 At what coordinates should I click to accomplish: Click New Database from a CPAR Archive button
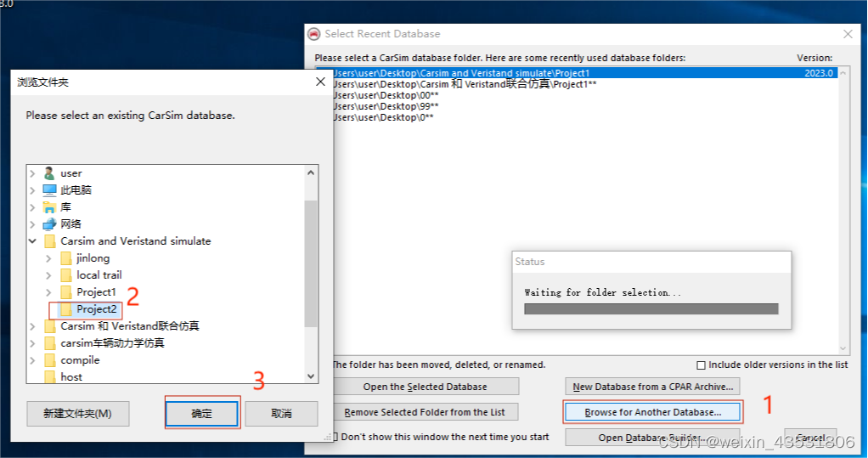click(652, 387)
